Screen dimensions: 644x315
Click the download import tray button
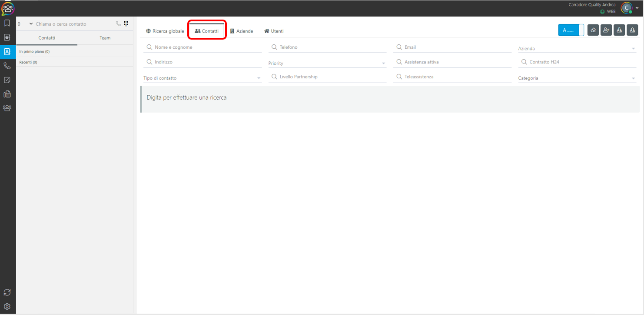619,30
